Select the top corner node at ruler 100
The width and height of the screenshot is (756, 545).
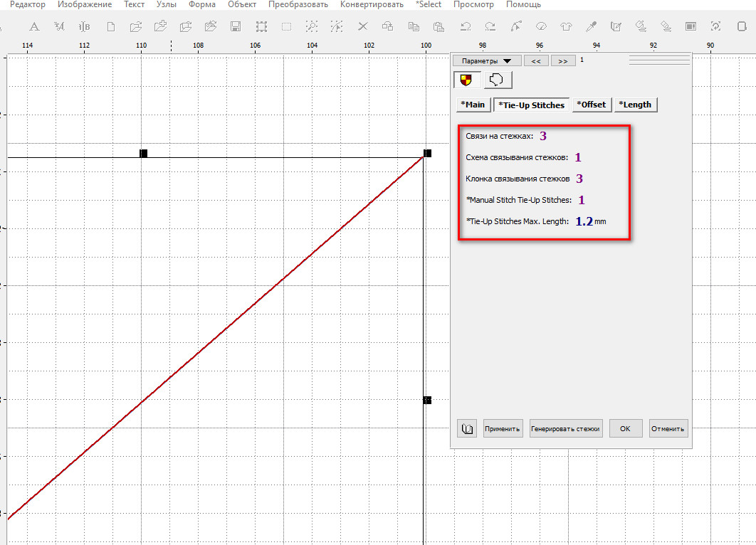(x=427, y=153)
